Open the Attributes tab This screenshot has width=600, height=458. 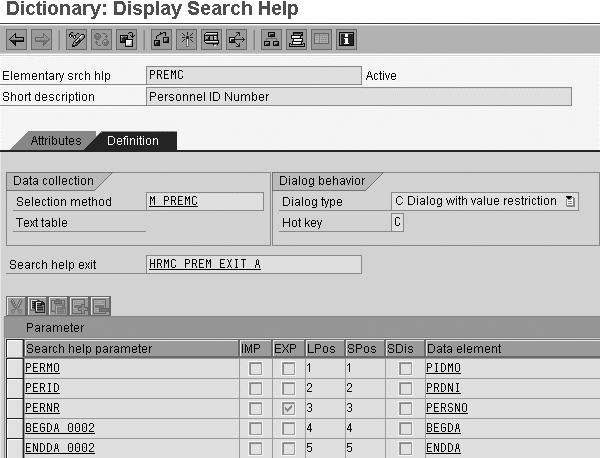point(56,141)
